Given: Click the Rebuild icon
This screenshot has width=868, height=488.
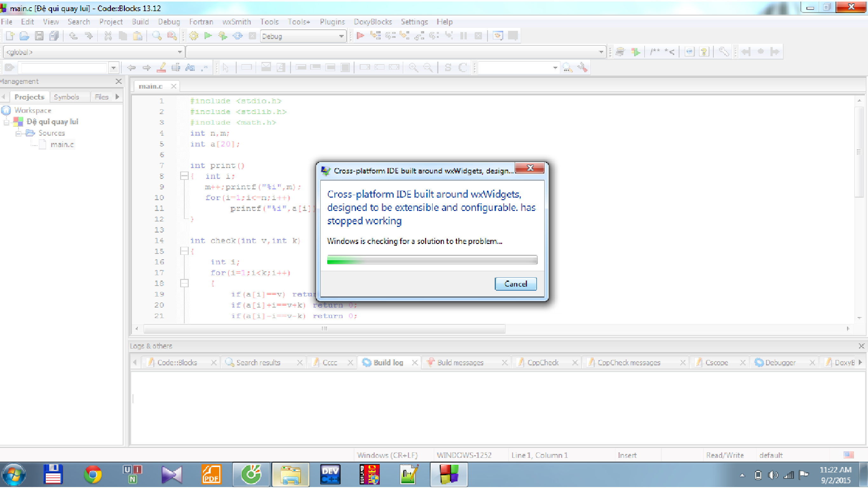Looking at the screenshot, I should click(238, 36).
